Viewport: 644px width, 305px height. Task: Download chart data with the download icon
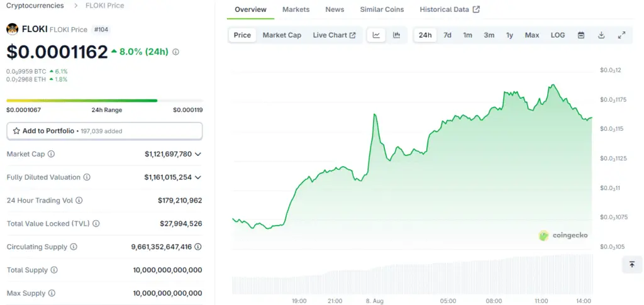coord(601,35)
